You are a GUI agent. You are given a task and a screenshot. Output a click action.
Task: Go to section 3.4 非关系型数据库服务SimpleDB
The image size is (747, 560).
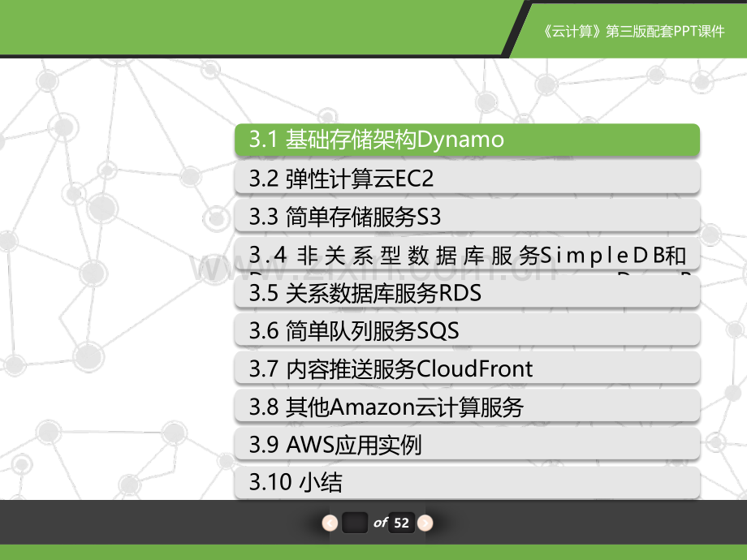467,255
